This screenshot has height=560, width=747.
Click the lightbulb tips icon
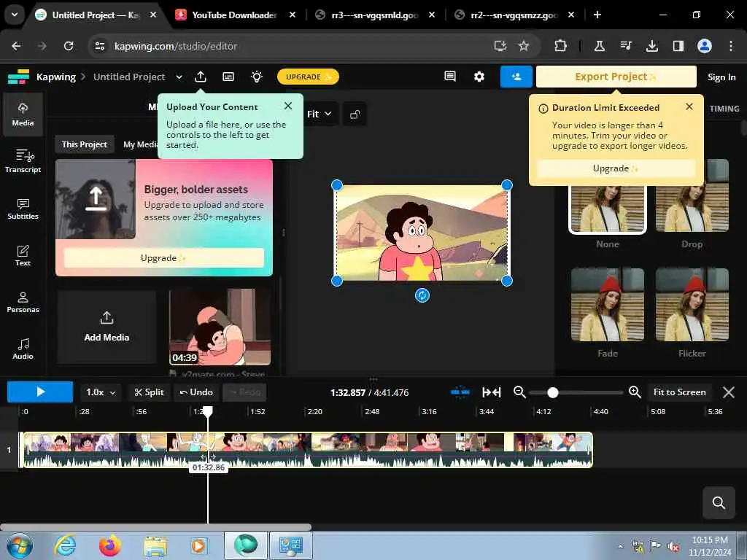coord(257,77)
